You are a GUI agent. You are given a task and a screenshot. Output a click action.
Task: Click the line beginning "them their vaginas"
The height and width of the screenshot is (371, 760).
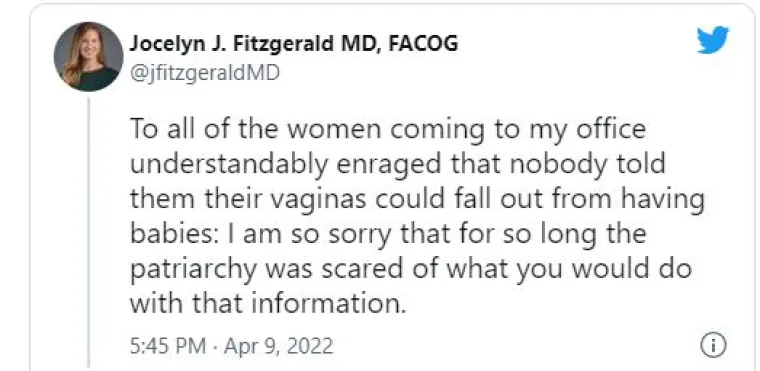click(417, 200)
